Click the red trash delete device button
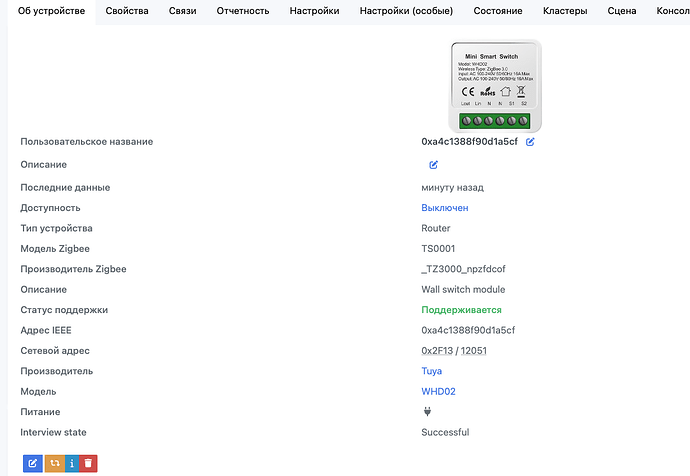This screenshot has width=690, height=476. pyautogui.click(x=88, y=463)
